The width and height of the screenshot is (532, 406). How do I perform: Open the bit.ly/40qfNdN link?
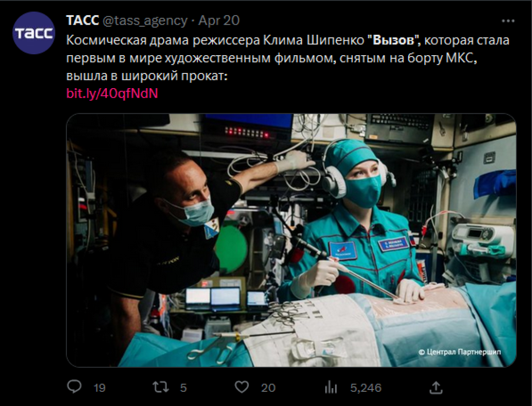[x=112, y=93]
